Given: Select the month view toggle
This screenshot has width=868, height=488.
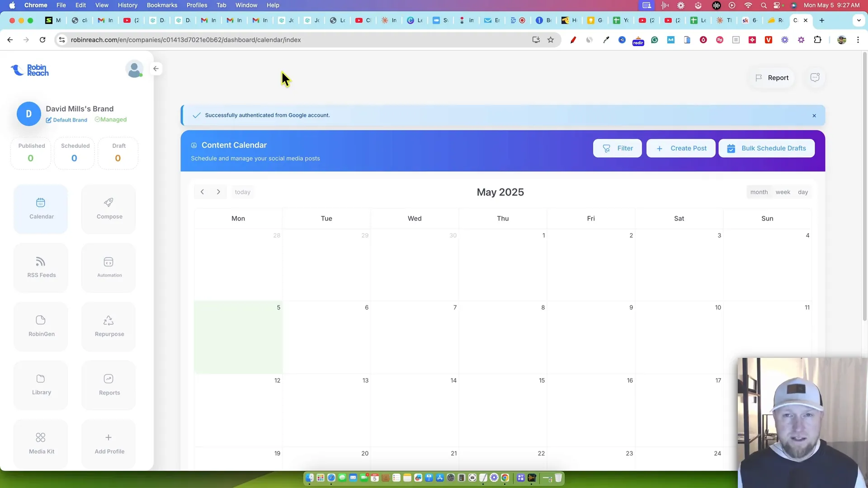Looking at the screenshot, I should pyautogui.click(x=759, y=192).
